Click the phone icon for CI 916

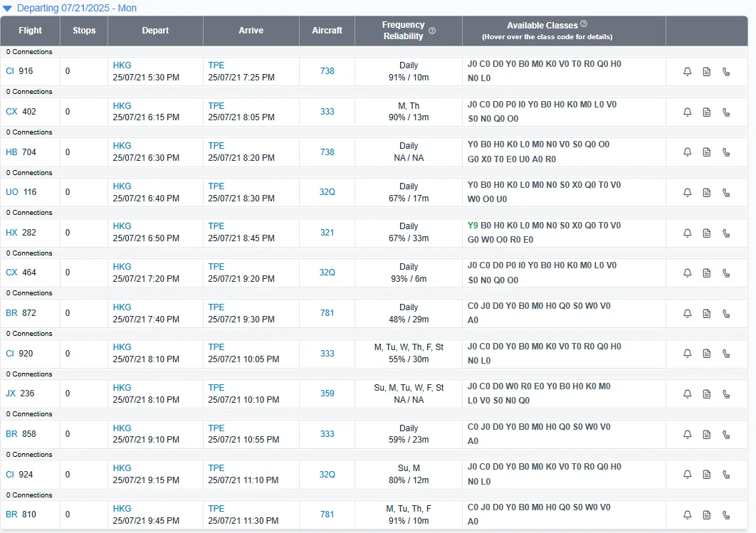point(726,72)
